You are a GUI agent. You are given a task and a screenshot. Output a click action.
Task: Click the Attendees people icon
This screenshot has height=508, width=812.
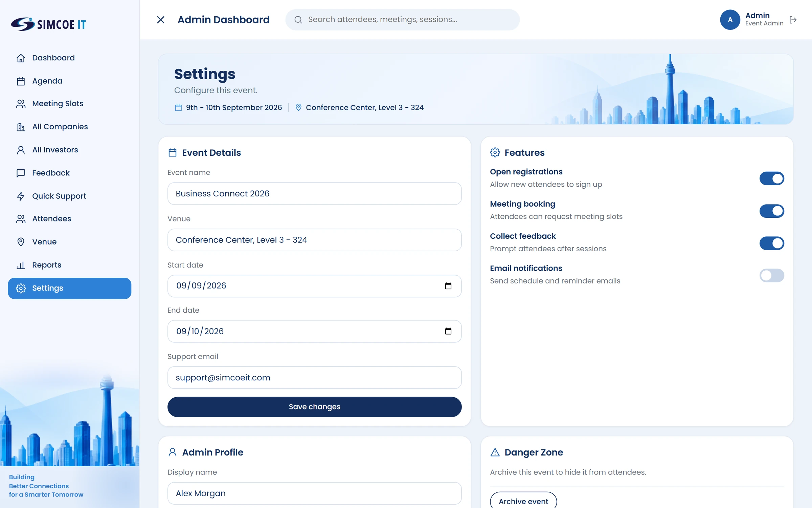(21, 219)
